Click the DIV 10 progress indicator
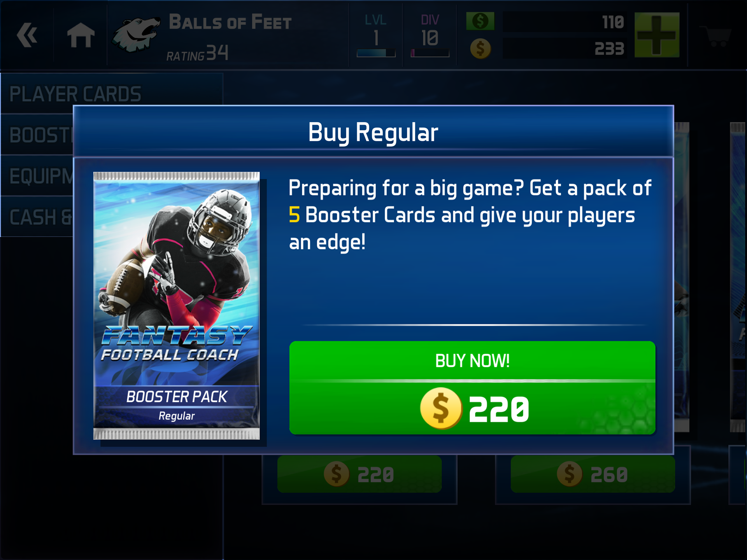The width and height of the screenshot is (747, 560). (430, 35)
